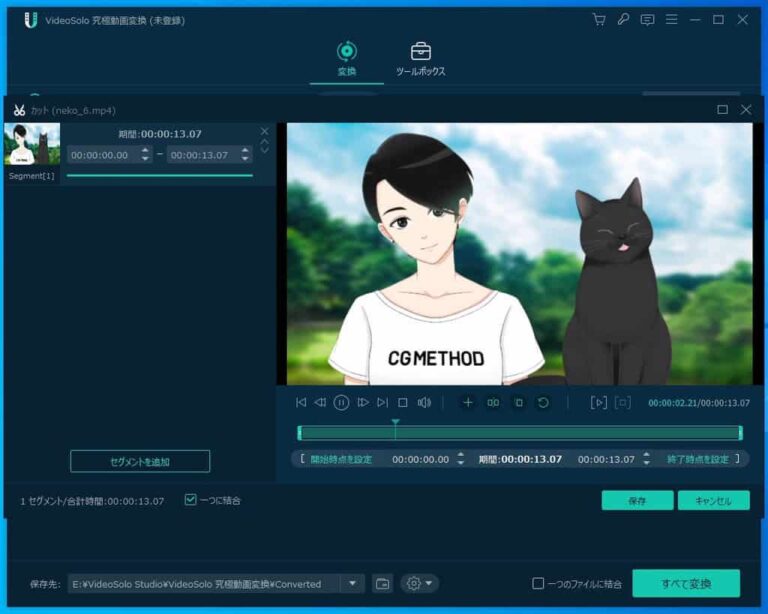
Task: Click the セグメントを追加 button
Action: point(140,462)
